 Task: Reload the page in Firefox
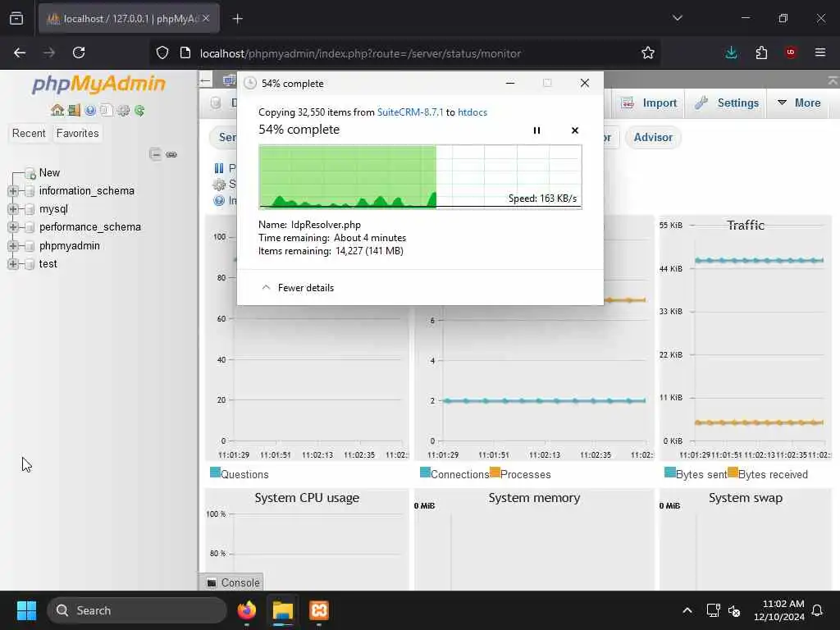79,52
